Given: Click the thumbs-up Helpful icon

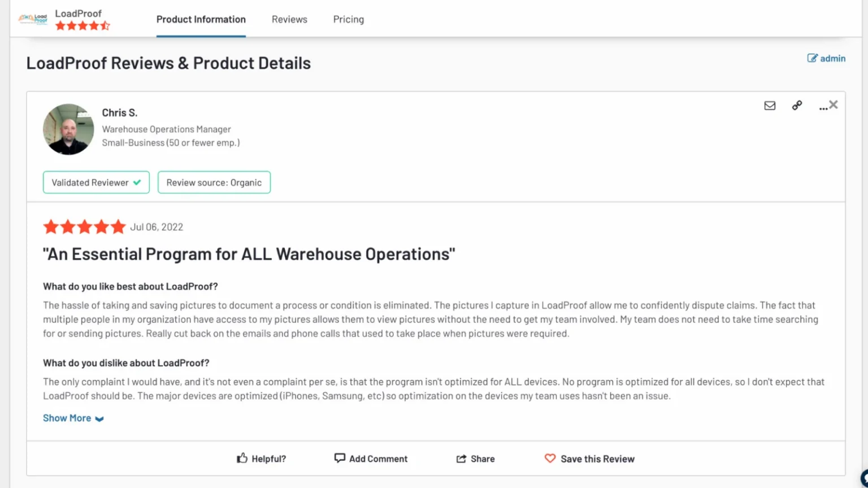Looking at the screenshot, I should [242, 458].
